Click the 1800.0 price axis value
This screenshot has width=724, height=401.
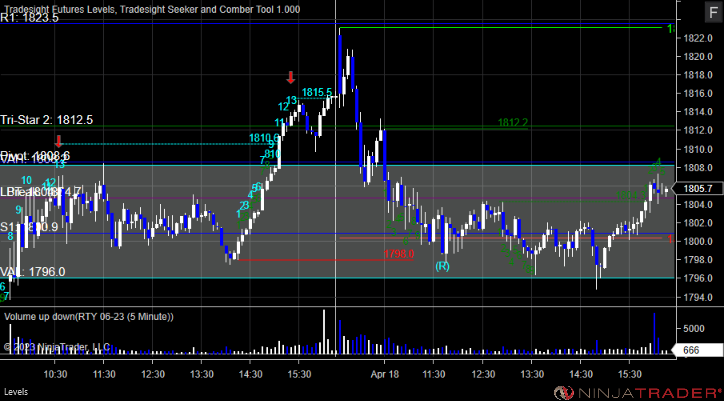(x=697, y=241)
